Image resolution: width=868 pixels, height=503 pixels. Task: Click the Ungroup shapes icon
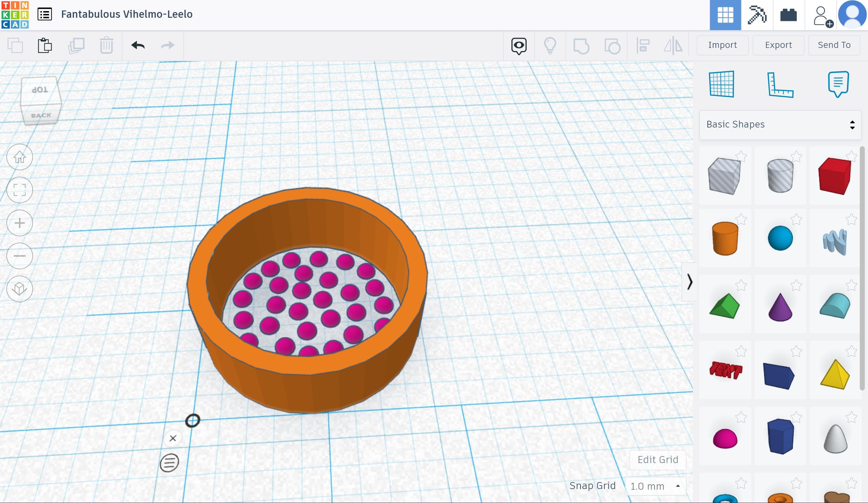[x=612, y=46]
